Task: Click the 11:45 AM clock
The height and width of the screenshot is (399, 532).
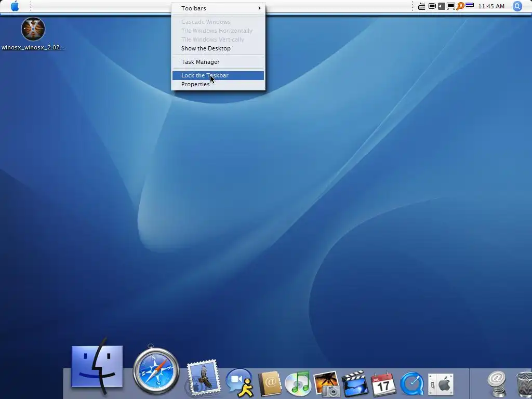Action: pos(491,6)
